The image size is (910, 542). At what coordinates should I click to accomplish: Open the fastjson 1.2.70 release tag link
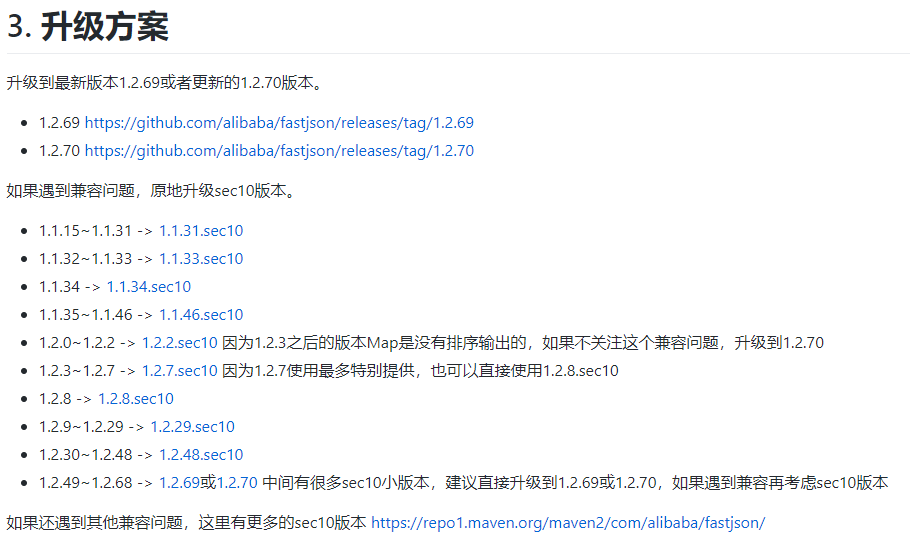click(279, 151)
